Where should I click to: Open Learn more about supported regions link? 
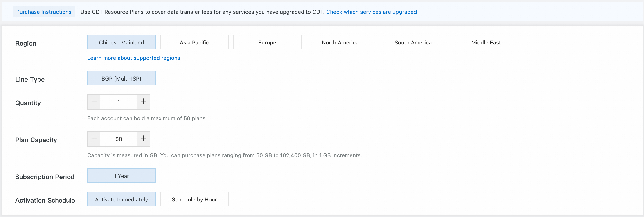(x=133, y=58)
